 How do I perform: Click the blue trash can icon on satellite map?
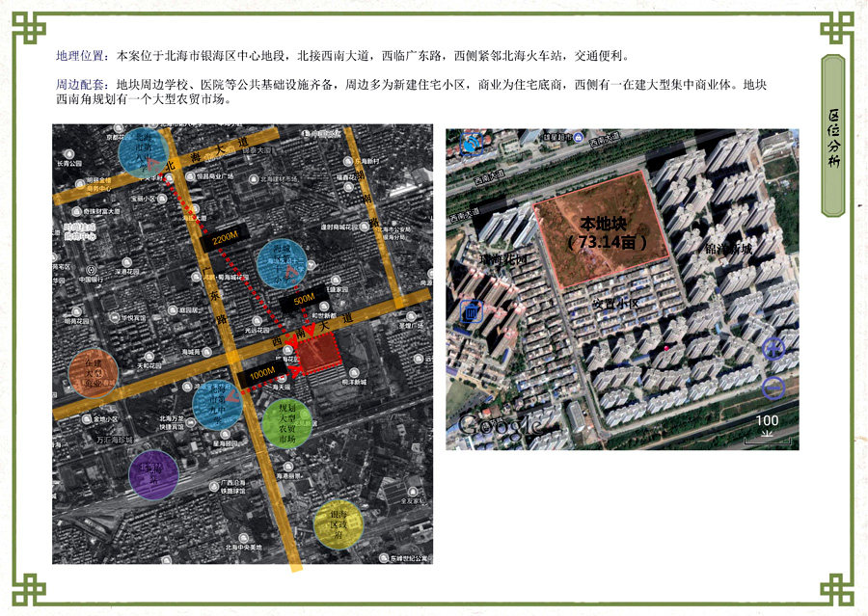coord(471,311)
